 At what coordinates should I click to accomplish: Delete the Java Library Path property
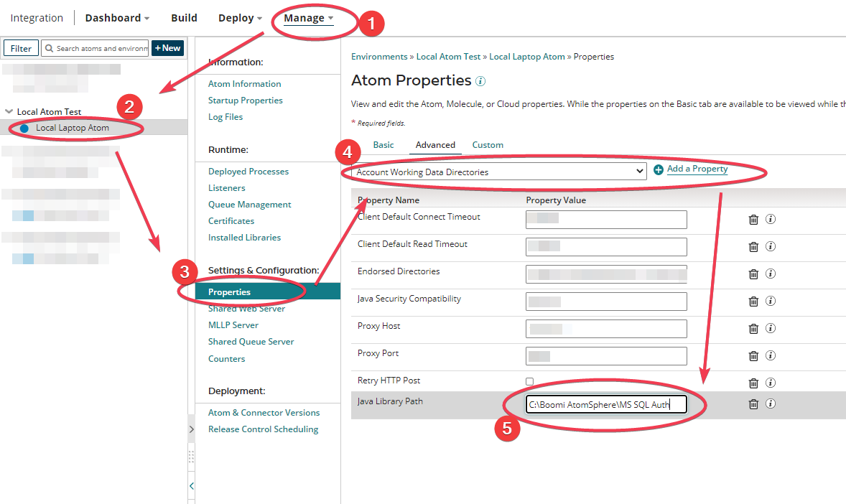pyautogui.click(x=753, y=403)
